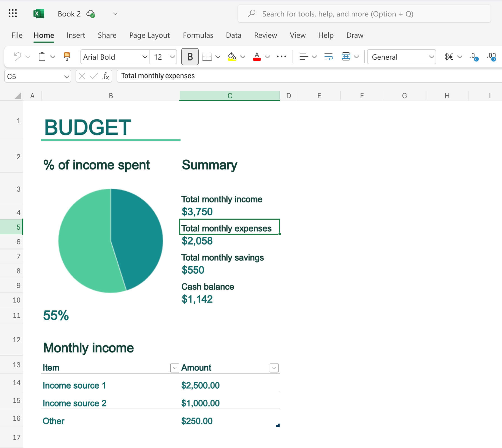Select column C header
This screenshot has width=502, height=448.
(230, 96)
